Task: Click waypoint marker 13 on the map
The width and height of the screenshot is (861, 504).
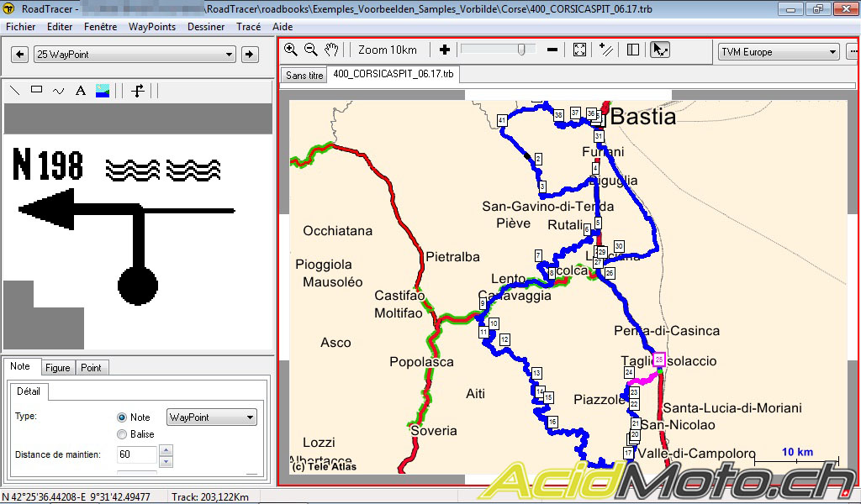Action: (x=536, y=374)
